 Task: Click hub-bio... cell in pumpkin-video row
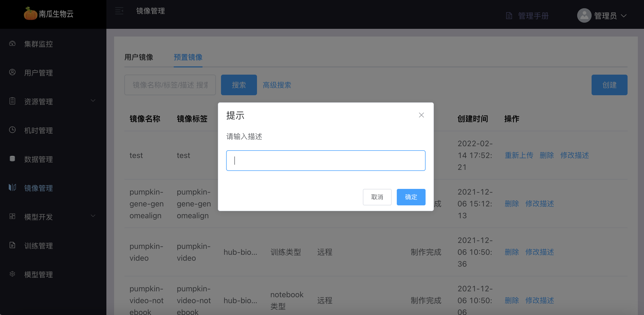[240, 252]
